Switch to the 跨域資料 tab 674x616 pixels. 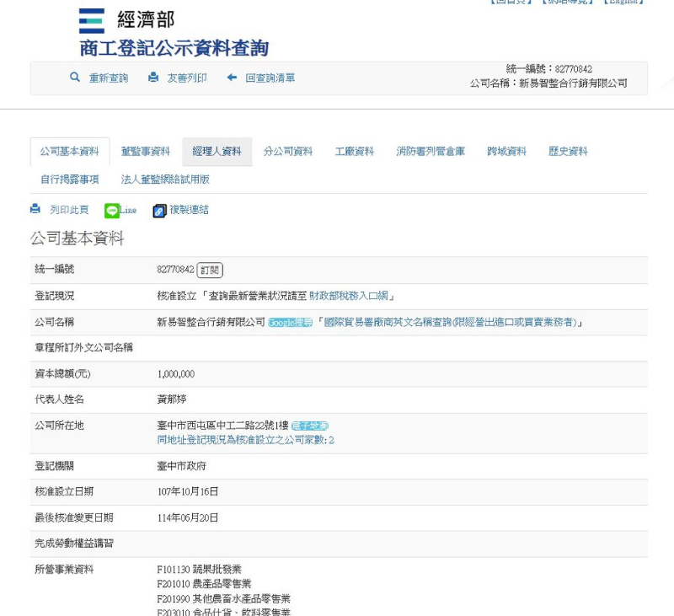[507, 152]
